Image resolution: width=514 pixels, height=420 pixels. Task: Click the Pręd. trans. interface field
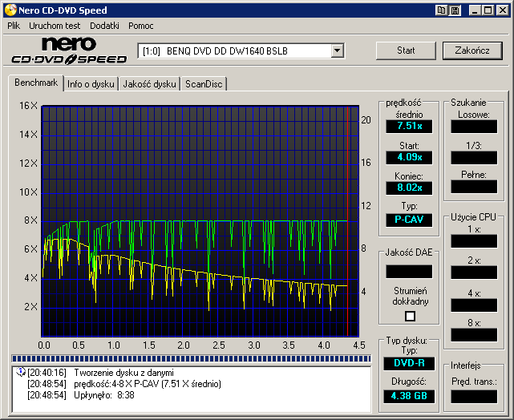(x=474, y=397)
